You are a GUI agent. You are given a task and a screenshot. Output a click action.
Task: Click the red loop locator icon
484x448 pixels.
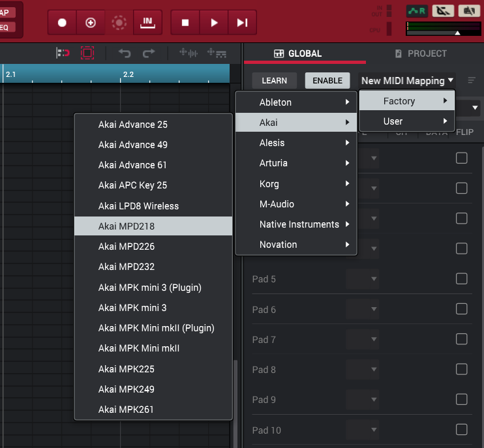pos(63,53)
